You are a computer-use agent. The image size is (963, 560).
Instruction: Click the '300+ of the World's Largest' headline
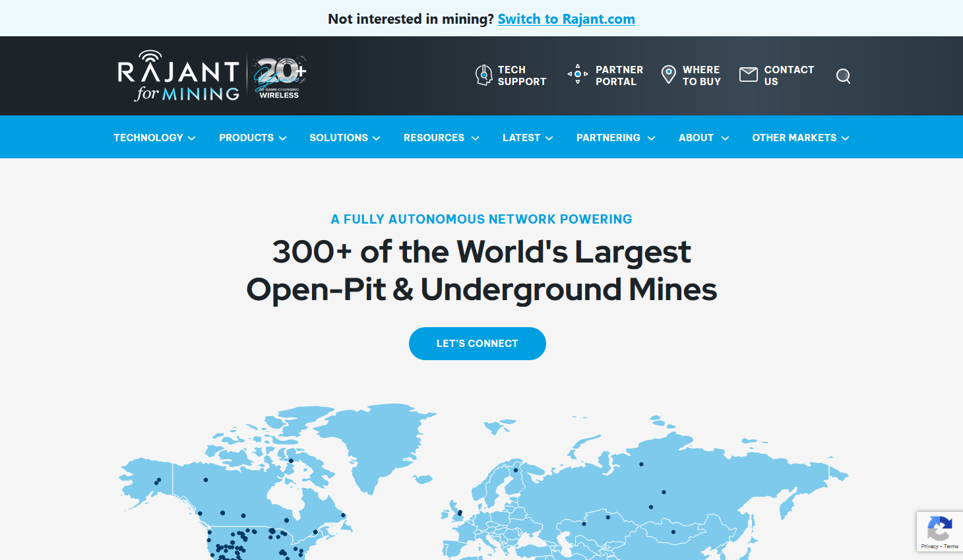[x=481, y=251]
